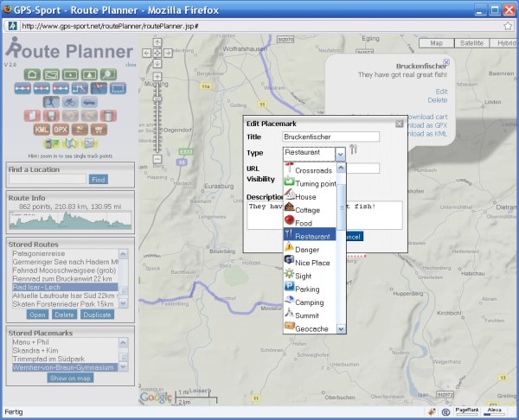Click blue point icon with red middle dot
This screenshot has width=519, height=420.
point(42,88)
